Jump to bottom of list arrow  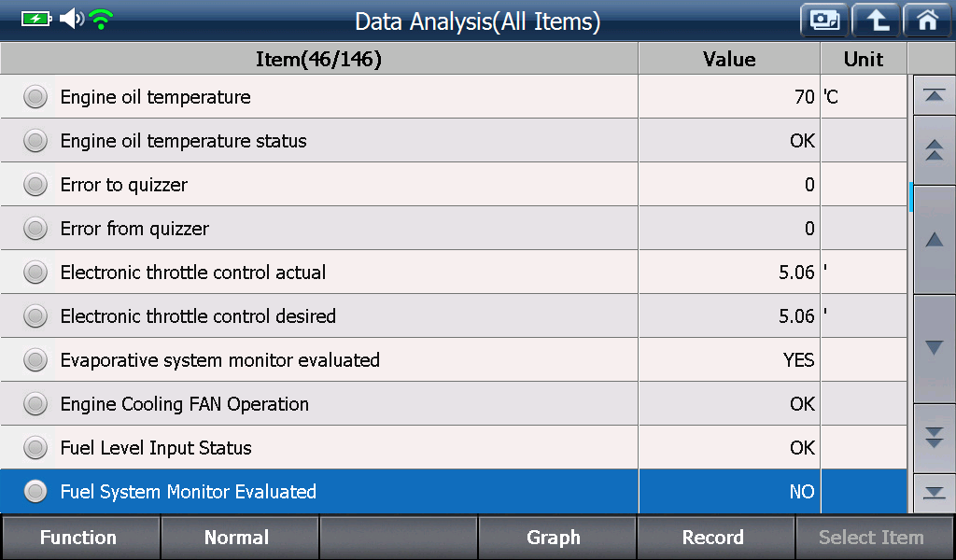tap(934, 493)
